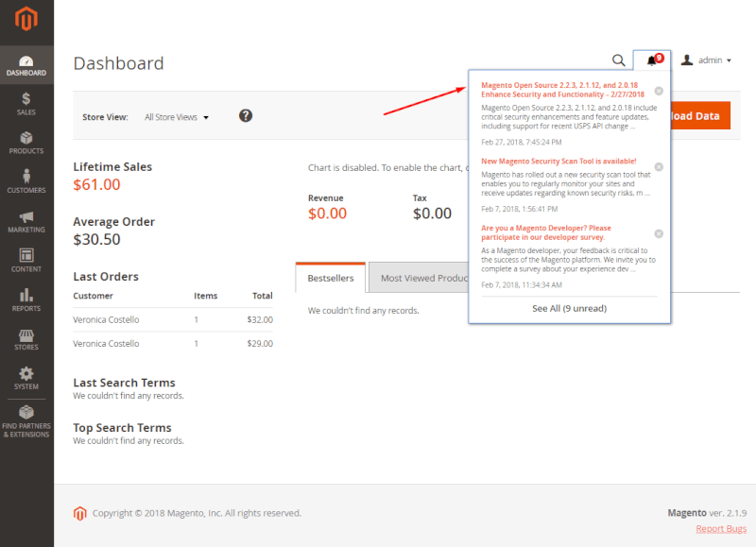This screenshot has height=547, width=756.
Task: Click the notifications bell icon
Action: [x=652, y=60]
